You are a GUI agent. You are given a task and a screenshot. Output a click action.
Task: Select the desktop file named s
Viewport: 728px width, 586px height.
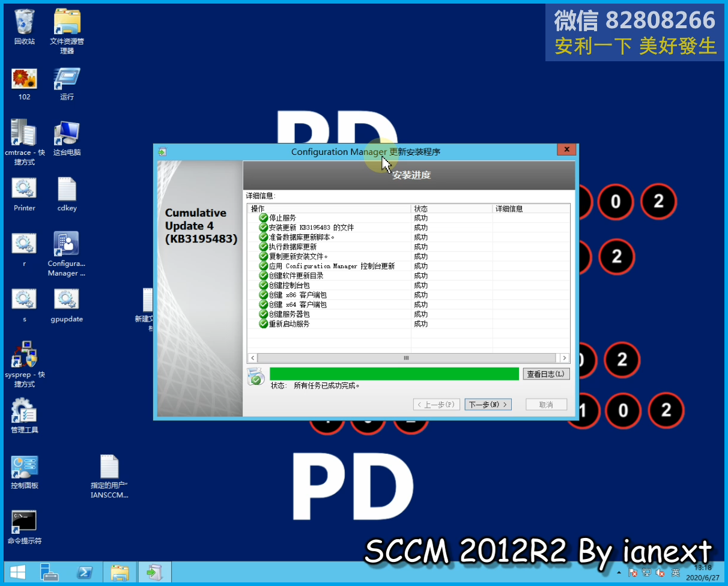[25, 306]
